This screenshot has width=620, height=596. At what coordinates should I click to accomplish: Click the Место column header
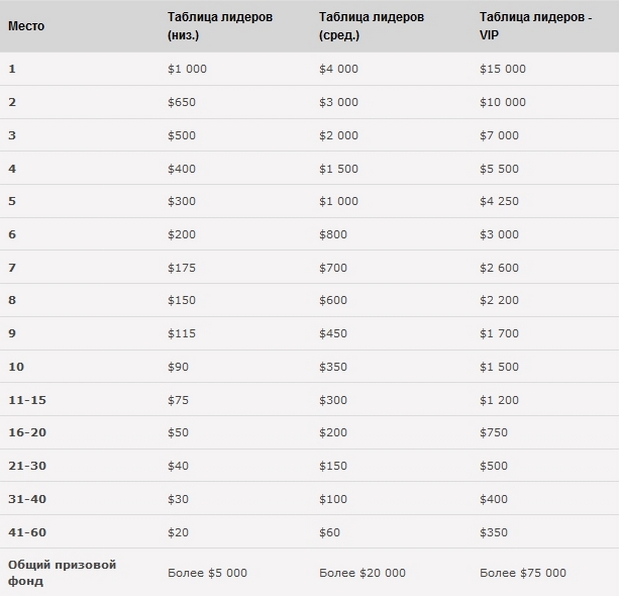coord(26,26)
